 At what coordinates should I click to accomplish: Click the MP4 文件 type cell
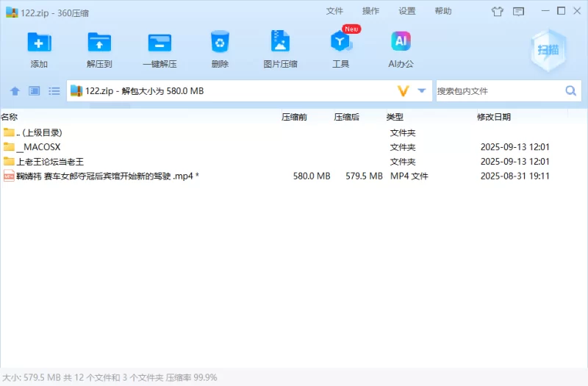(x=409, y=176)
